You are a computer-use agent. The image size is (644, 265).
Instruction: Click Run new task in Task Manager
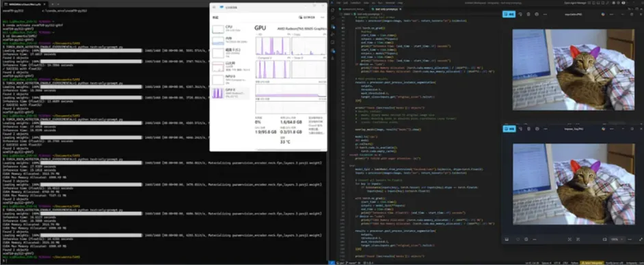pyautogui.click(x=306, y=17)
